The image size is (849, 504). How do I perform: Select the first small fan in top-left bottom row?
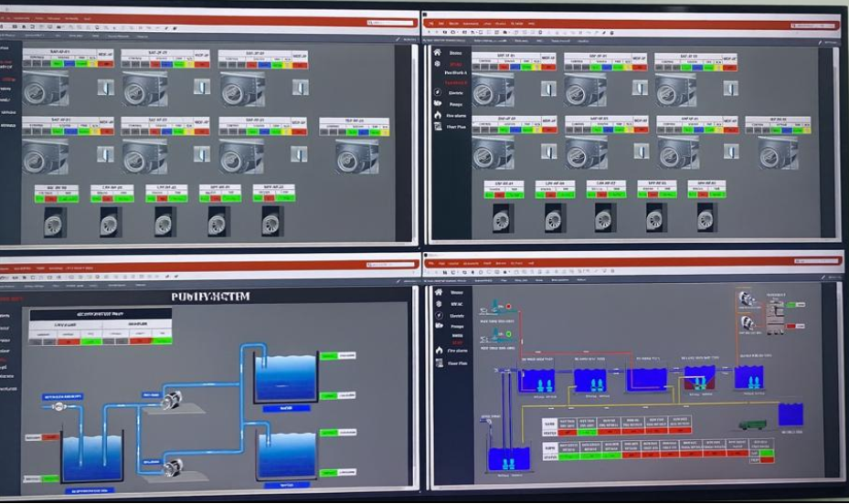(57, 221)
